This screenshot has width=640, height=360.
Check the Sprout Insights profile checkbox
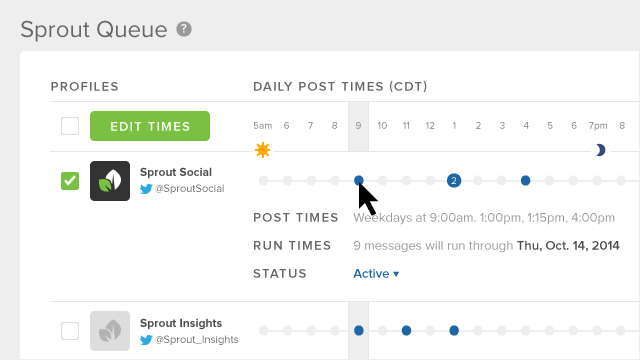[70, 331]
